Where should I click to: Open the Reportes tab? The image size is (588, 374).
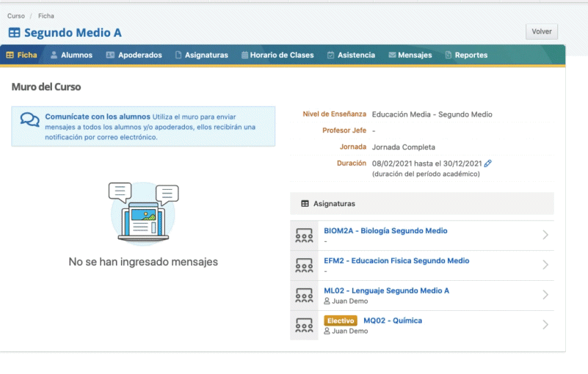[466, 55]
